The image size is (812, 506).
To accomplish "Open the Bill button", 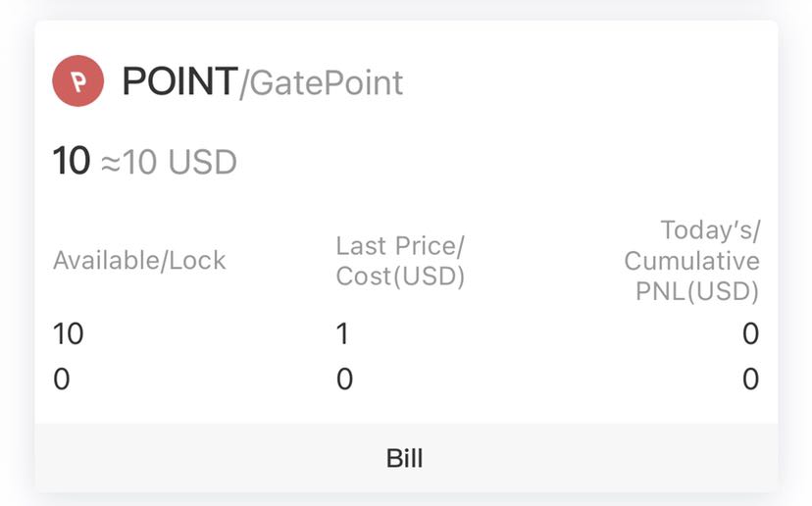I will [406, 458].
